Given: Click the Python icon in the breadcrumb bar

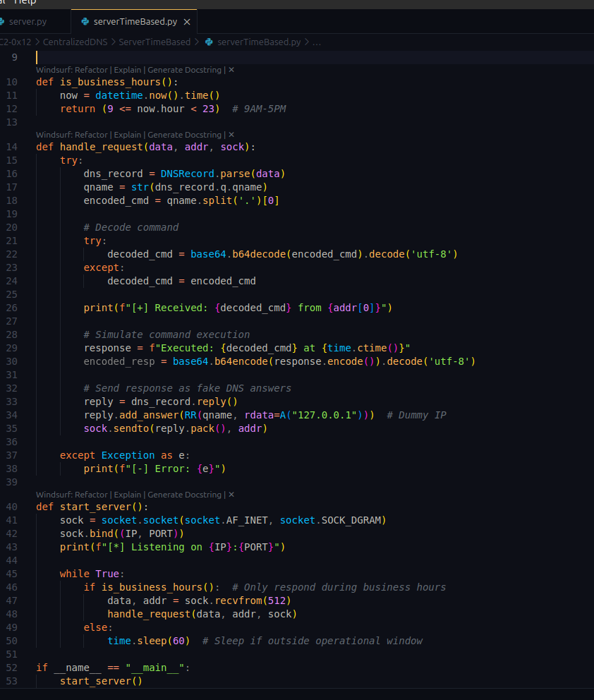Looking at the screenshot, I should (x=208, y=42).
